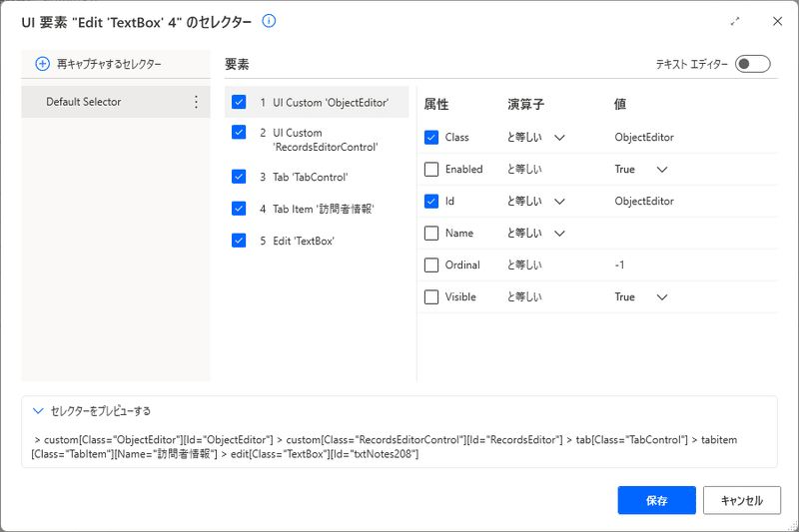Image resolution: width=799 pixels, height=532 pixels.
Task: Enable the Enabled attribute checkbox
Action: [x=431, y=169]
